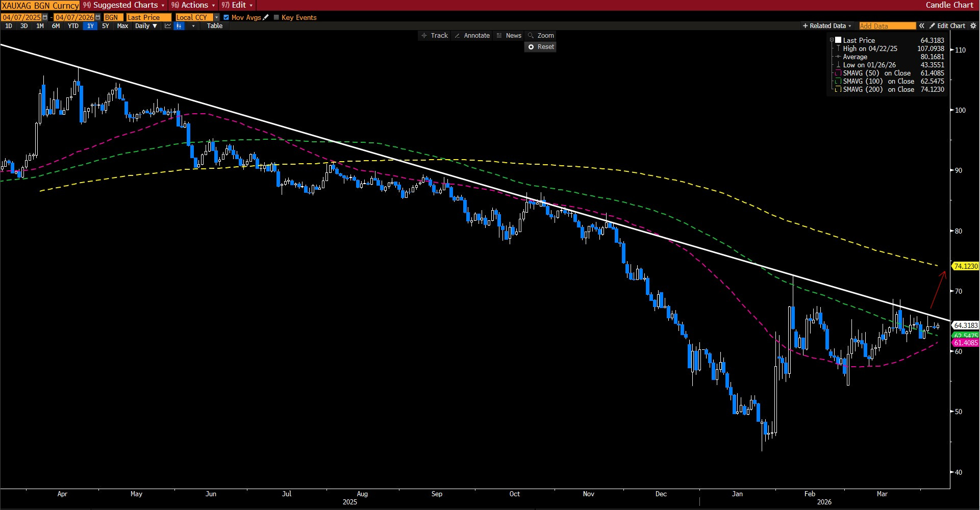Switch to line chart type icon
This screenshot has width=980, height=510.
coord(167,26)
